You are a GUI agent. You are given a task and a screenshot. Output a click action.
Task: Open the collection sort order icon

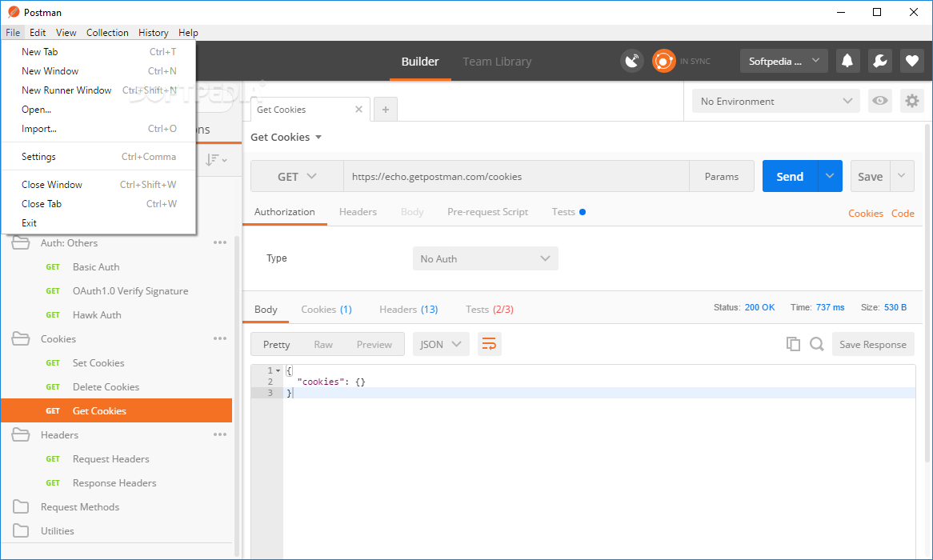click(216, 159)
